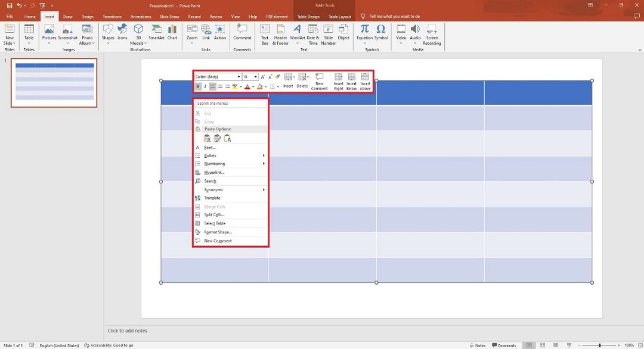
Task: Click Search the menus field
Action: 230,104
